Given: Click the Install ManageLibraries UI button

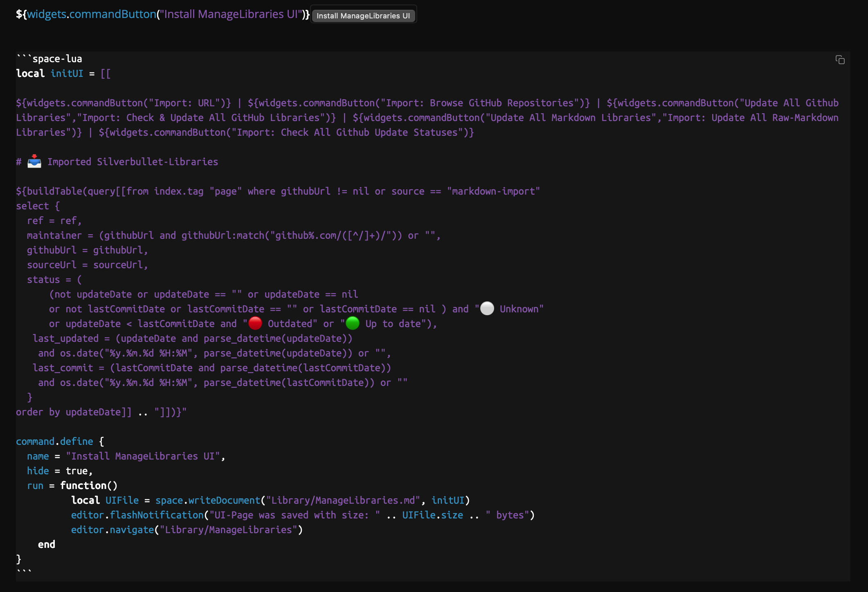Looking at the screenshot, I should point(363,16).
